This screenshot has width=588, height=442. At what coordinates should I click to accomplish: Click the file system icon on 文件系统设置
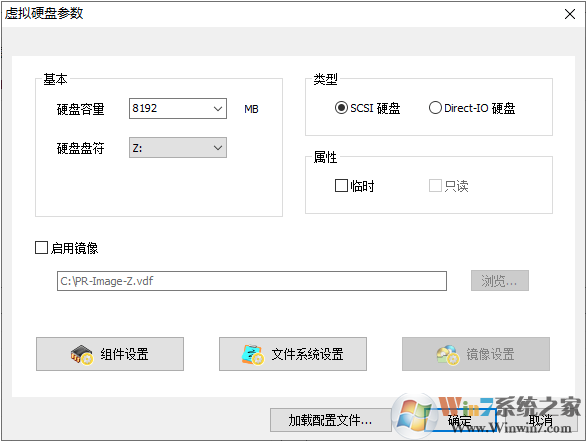[x=252, y=355]
